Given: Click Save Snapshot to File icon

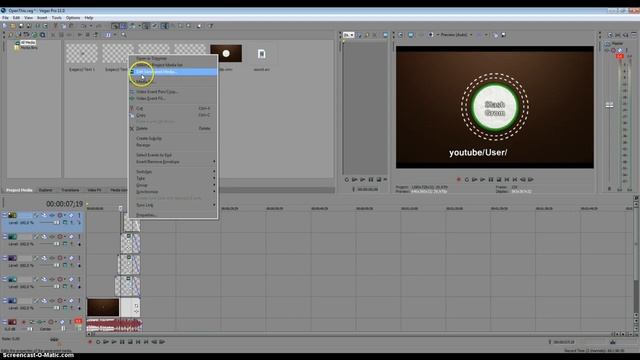Looking at the screenshot, I should click(x=504, y=35).
